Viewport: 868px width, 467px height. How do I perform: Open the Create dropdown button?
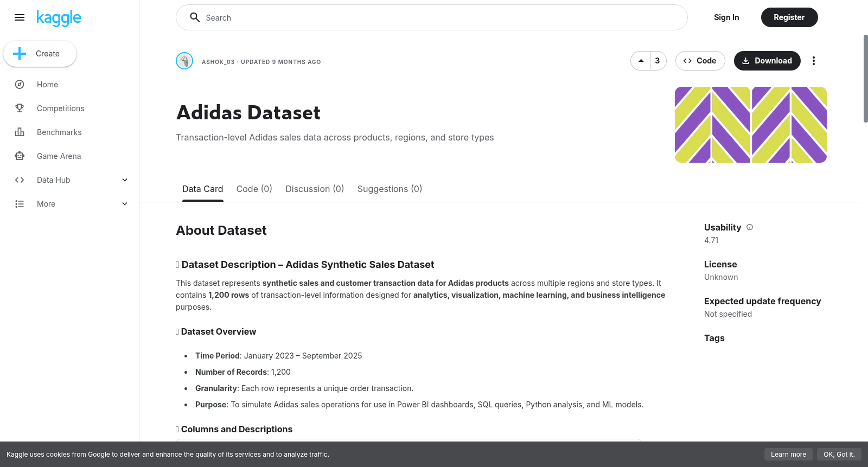(x=40, y=54)
